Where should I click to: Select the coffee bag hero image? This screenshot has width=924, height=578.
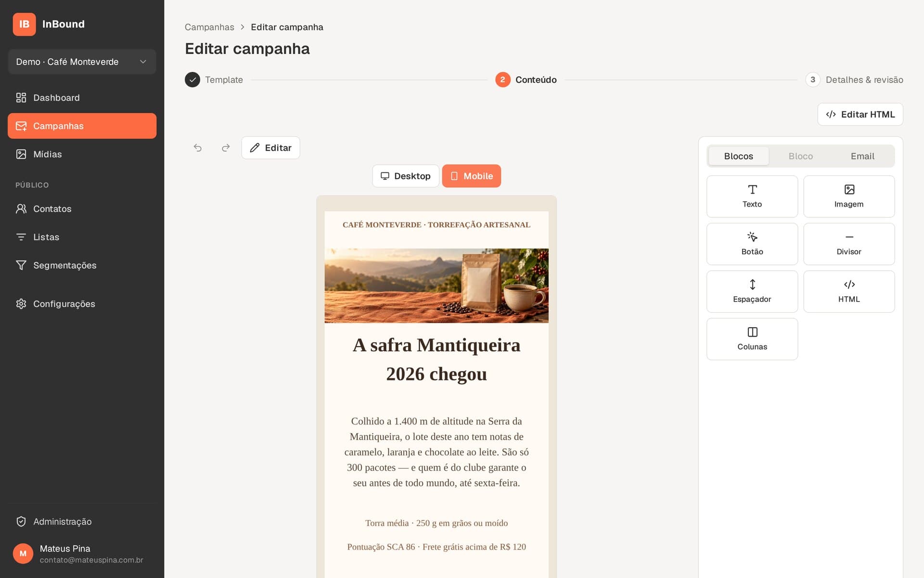click(436, 286)
